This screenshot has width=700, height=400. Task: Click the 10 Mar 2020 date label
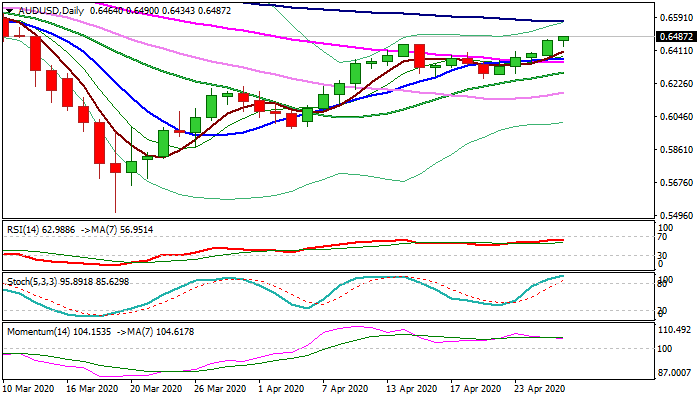coord(28,389)
